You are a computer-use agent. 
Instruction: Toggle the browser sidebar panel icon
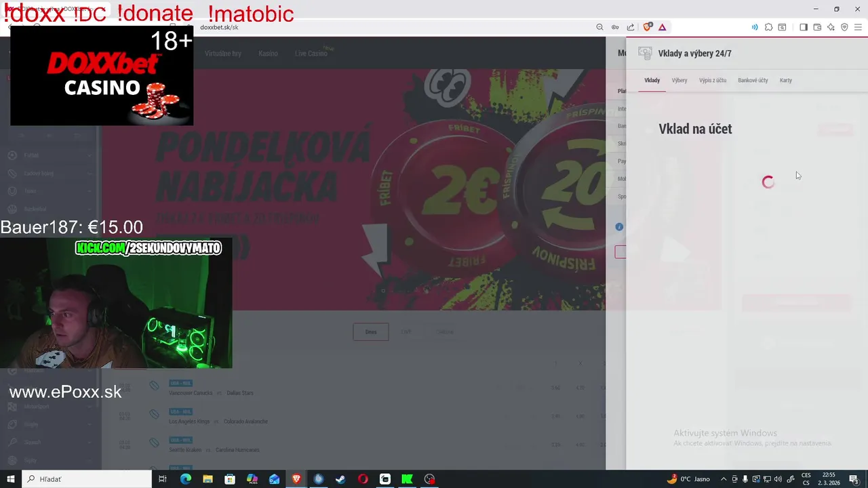(804, 27)
